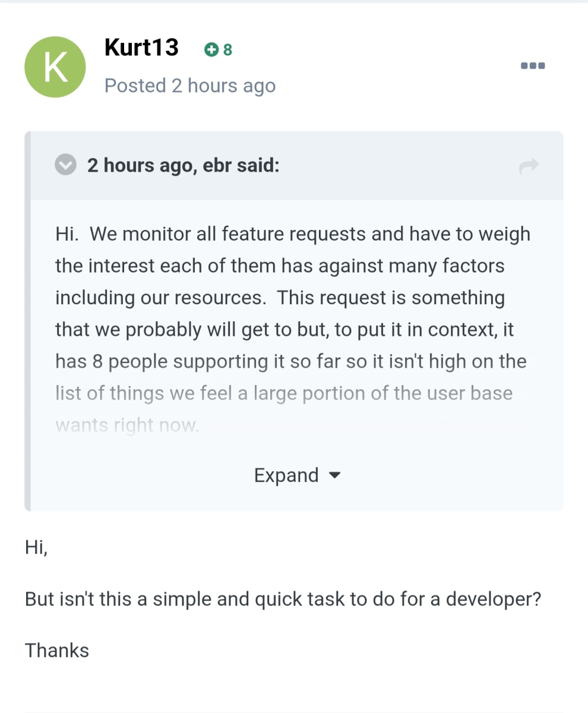Open the original post by ebr
588x713 pixels.
pyautogui.click(x=184, y=165)
